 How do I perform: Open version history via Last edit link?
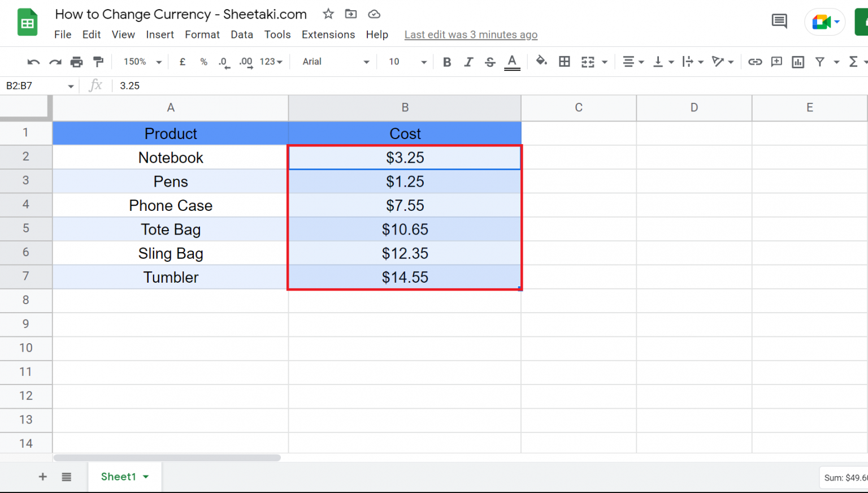470,34
